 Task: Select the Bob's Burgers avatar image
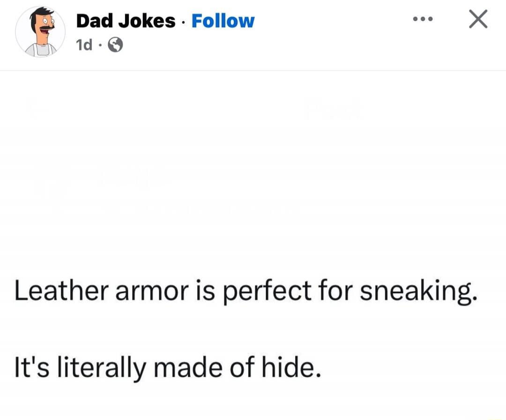point(40,32)
